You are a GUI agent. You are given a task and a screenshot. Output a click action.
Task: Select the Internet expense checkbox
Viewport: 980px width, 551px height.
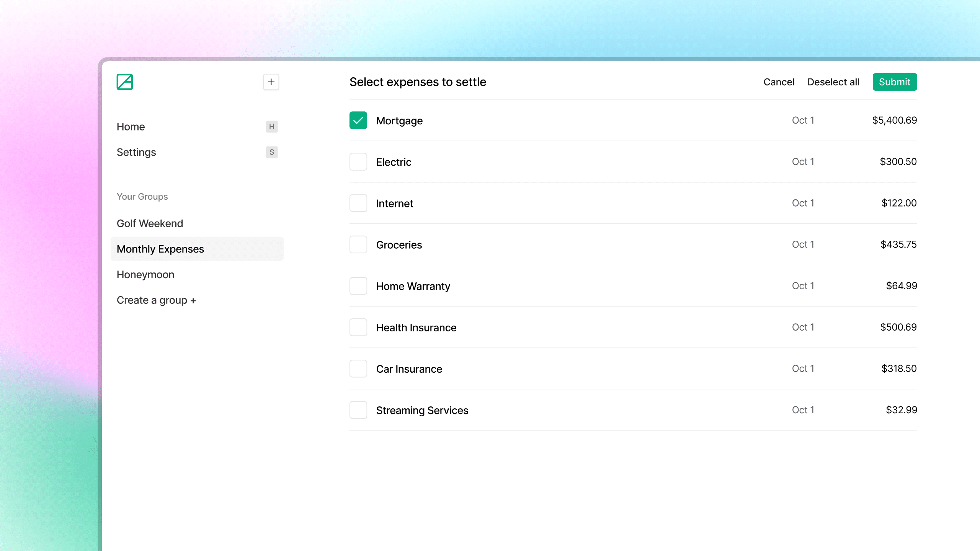[358, 203]
